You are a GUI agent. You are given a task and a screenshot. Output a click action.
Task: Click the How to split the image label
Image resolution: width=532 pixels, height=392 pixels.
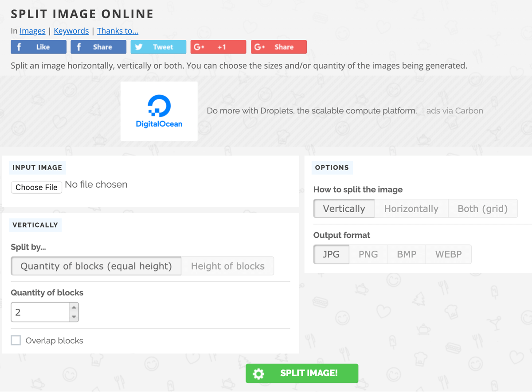(x=358, y=190)
